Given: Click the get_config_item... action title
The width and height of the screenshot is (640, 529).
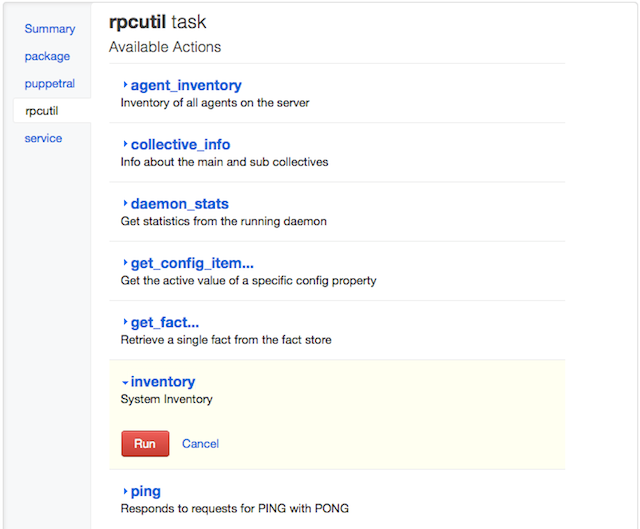Looking at the screenshot, I should click(x=192, y=263).
